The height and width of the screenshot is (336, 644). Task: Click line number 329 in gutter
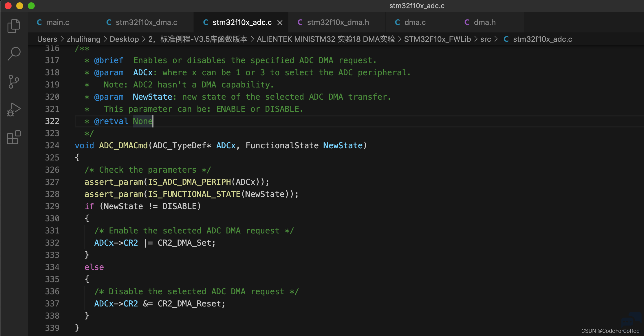(52, 206)
